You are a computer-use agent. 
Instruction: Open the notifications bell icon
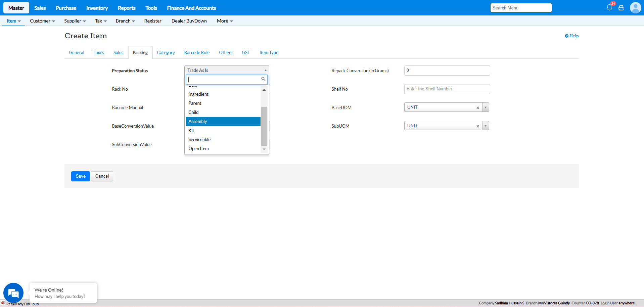click(609, 7)
